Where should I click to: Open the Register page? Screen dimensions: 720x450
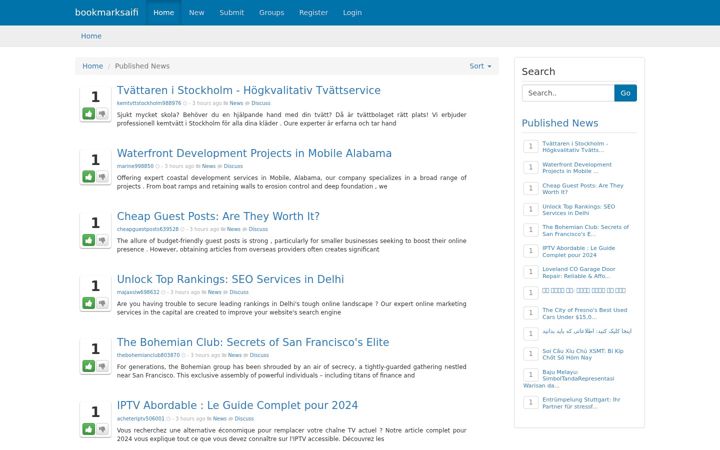(x=313, y=12)
